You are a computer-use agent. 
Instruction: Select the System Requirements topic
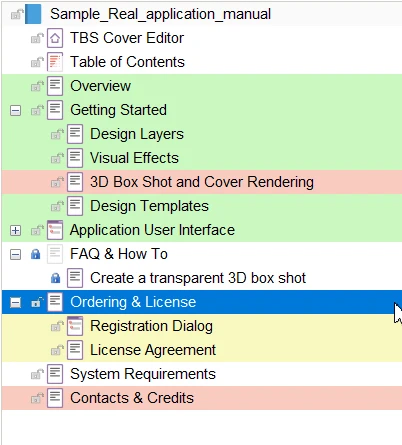tap(143, 374)
